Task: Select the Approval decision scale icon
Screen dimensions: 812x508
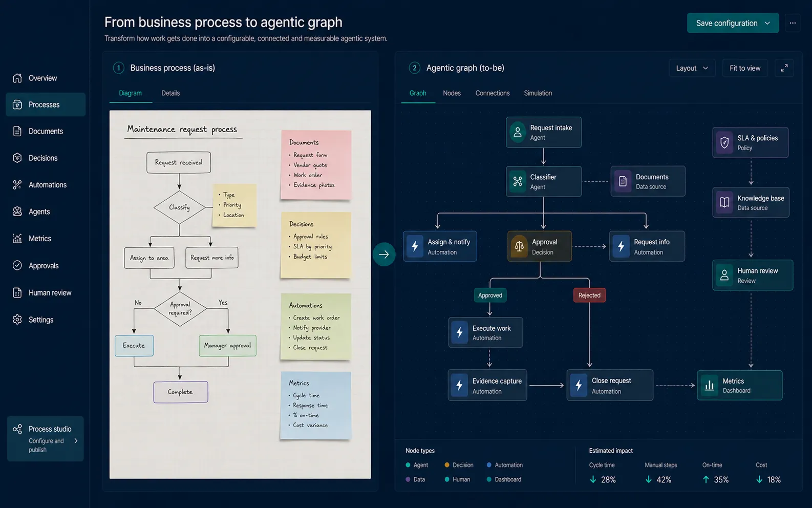Action: click(519, 246)
